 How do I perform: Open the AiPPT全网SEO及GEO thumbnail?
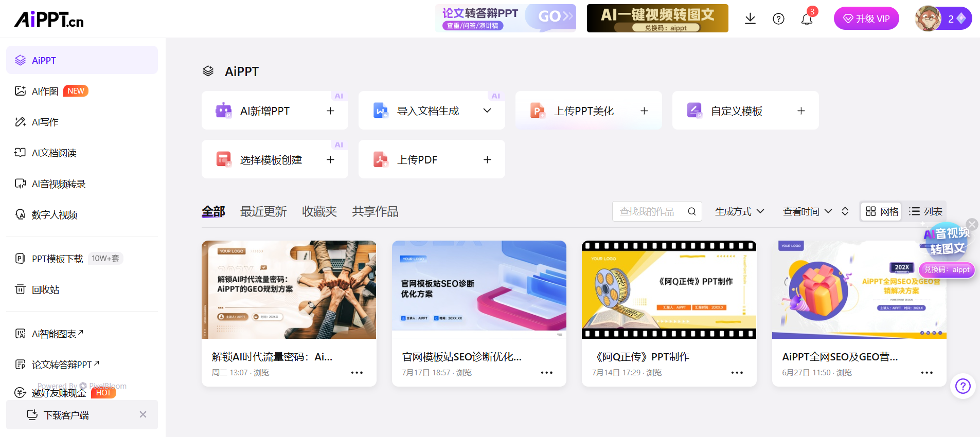859,289
